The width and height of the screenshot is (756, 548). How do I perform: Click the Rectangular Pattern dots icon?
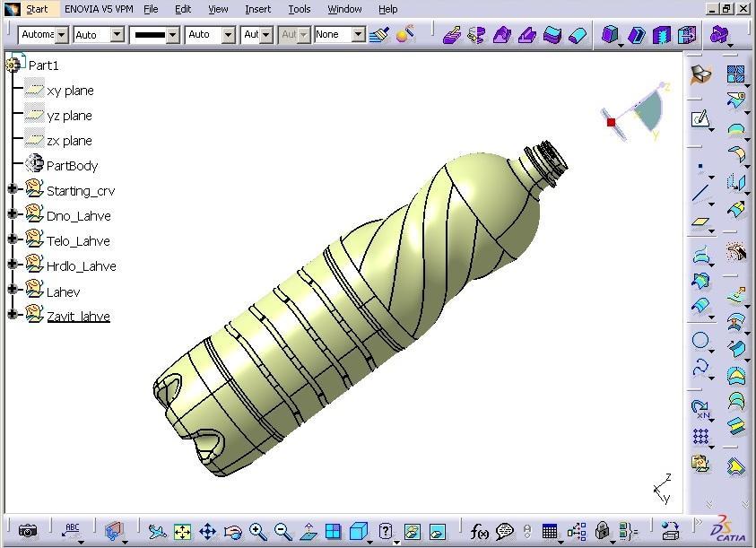700,437
